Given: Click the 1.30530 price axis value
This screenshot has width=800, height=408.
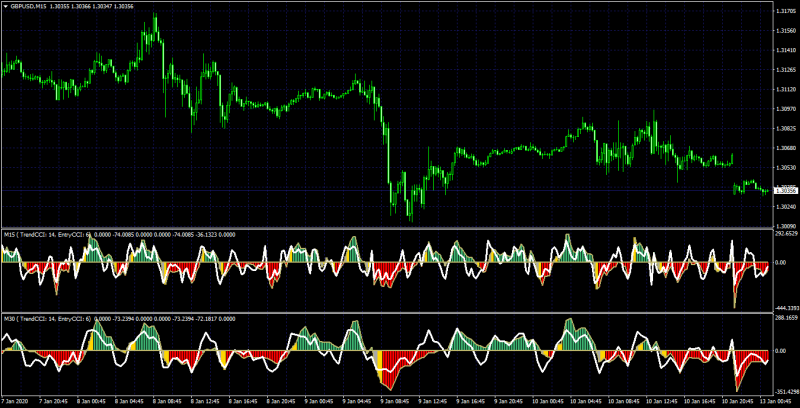Looking at the screenshot, I should (786, 167).
